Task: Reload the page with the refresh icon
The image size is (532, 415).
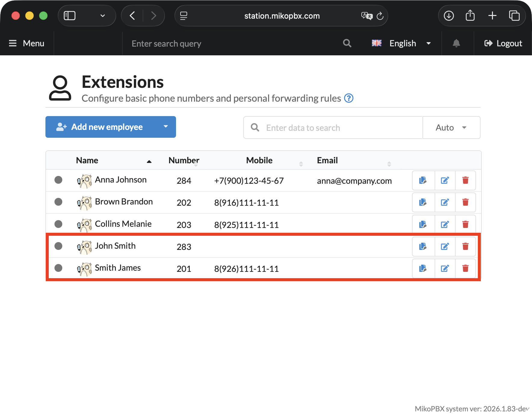Action: [380, 16]
